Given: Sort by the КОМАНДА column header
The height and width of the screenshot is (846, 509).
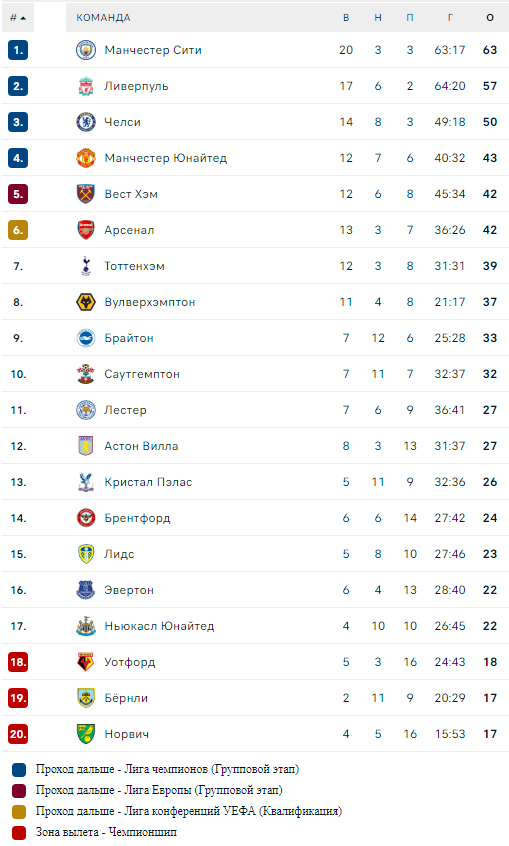Looking at the screenshot, I should tap(103, 18).
